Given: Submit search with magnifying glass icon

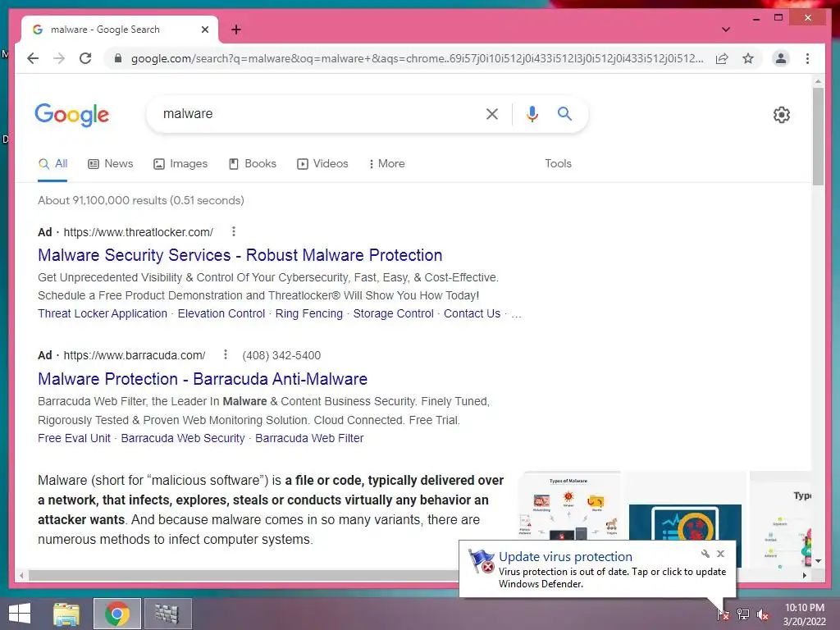Looking at the screenshot, I should click(564, 113).
